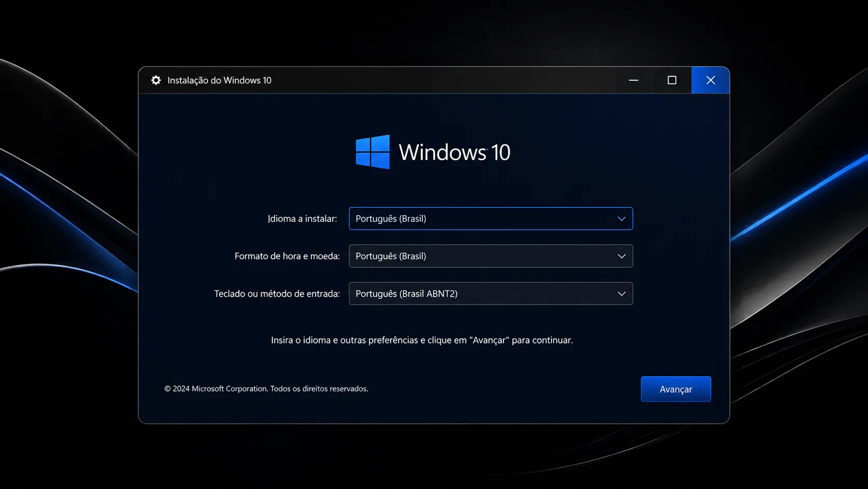Open the Idioma a instalar dropdown

[491, 219]
